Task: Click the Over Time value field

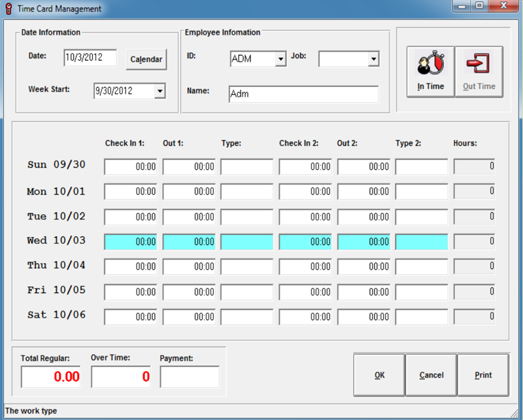Action: (x=121, y=377)
